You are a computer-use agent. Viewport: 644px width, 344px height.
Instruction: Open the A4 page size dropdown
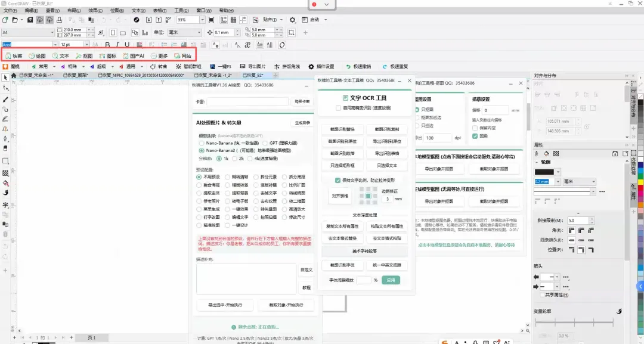coord(52,32)
